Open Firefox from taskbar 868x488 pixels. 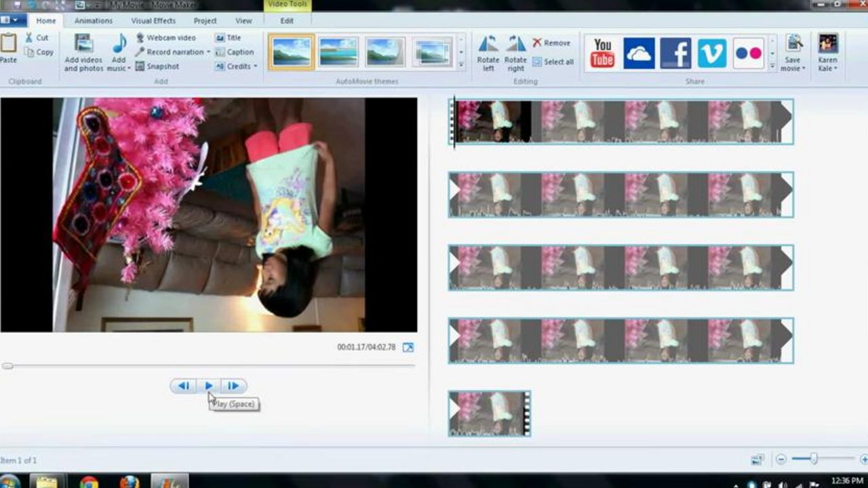point(129,482)
